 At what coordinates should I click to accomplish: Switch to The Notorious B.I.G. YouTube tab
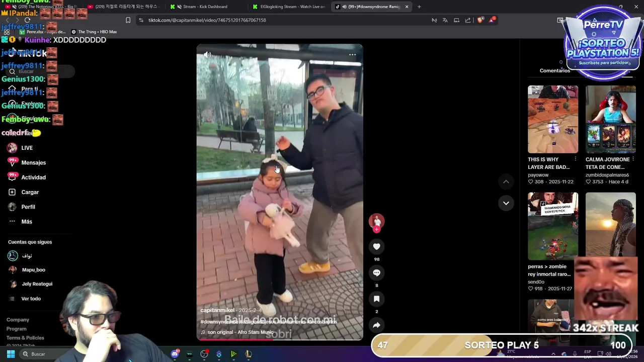pos(43,7)
